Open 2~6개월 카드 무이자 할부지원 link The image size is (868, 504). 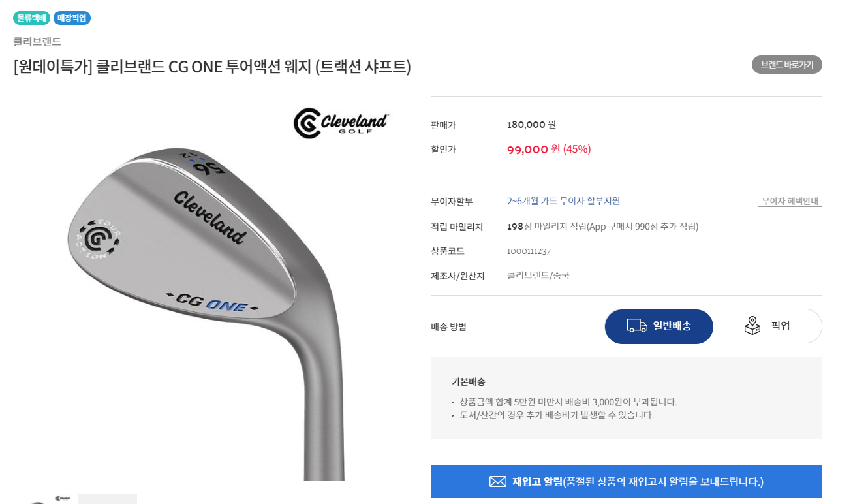pyautogui.click(x=564, y=201)
